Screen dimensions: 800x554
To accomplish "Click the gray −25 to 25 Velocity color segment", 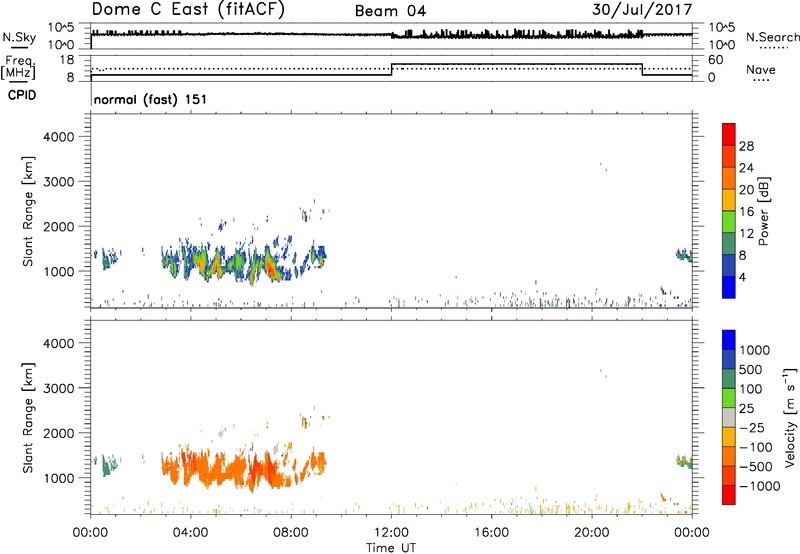I will 729,417.
